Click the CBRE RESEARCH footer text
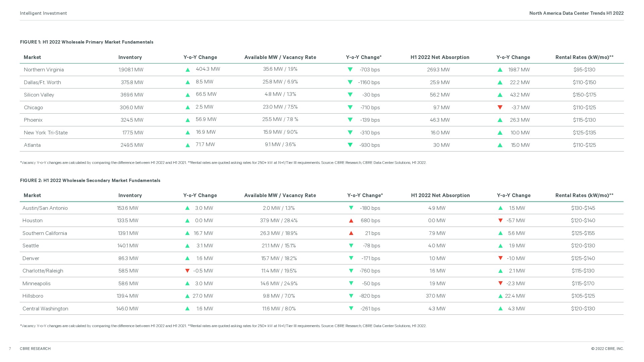The width and height of the screenshot is (644, 362). [x=35, y=349]
